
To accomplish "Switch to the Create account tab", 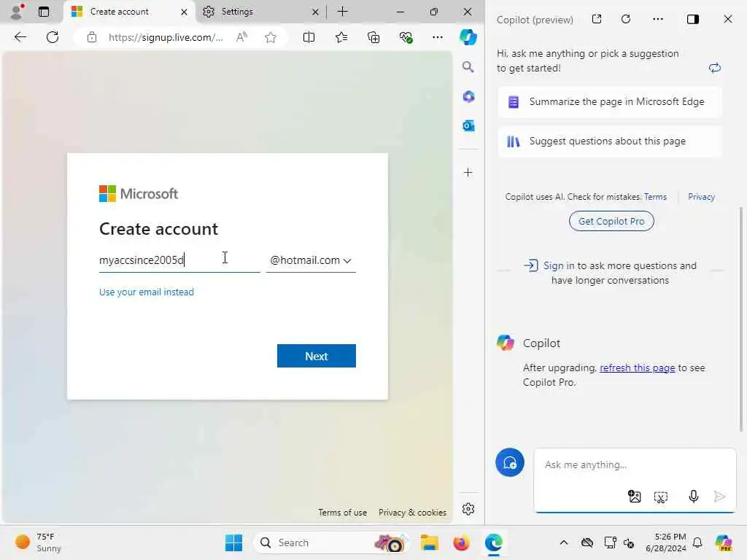I will click(x=120, y=12).
